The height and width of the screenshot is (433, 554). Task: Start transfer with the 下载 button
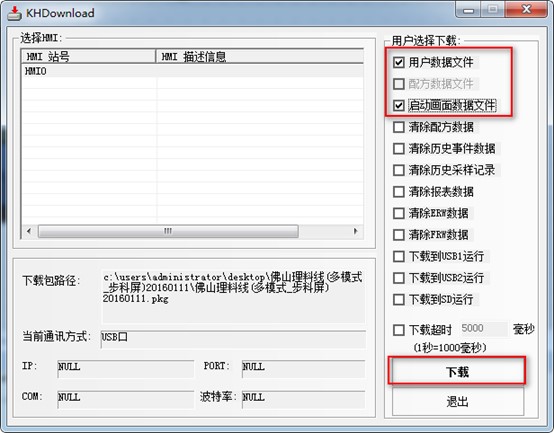(x=457, y=372)
